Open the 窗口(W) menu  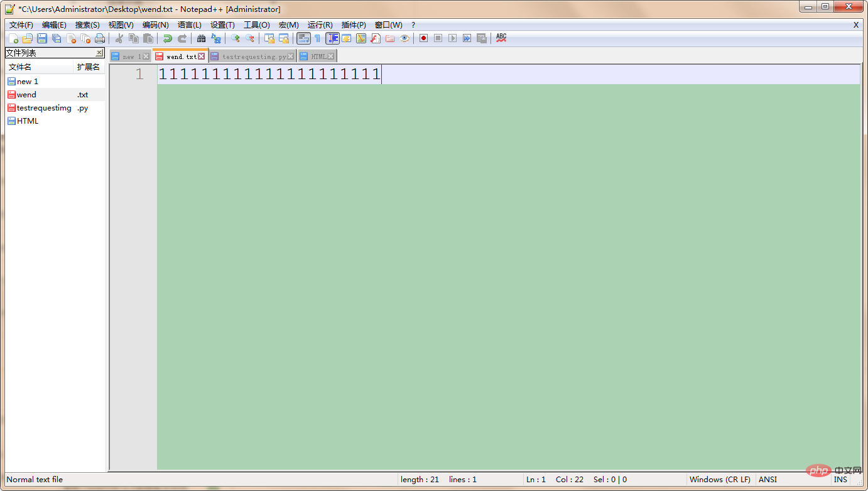pyautogui.click(x=388, y=25)
